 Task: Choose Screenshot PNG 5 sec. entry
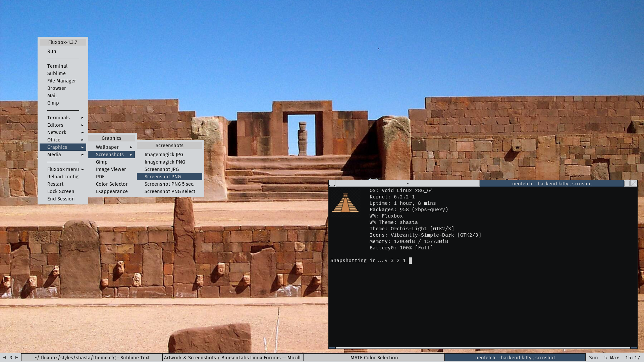(x=169, y=184)
